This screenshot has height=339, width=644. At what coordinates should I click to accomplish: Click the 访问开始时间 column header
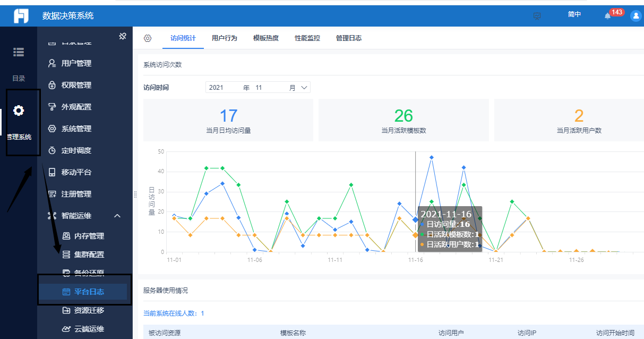point(615,333)
